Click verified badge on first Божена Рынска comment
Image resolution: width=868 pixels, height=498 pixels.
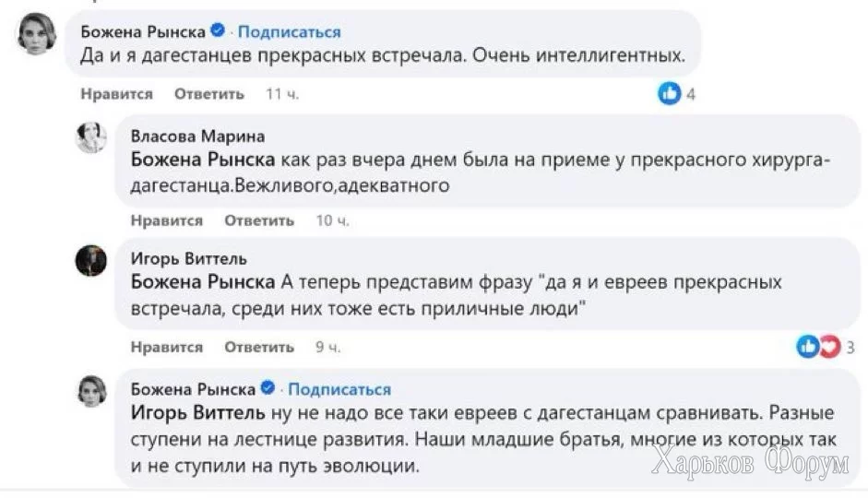(217, 31)
